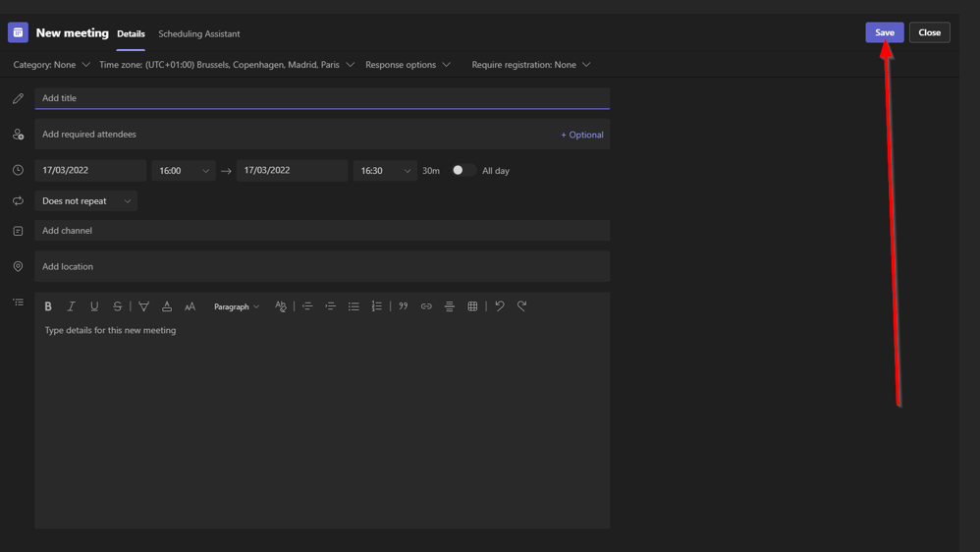
Task: Apply strikethrough formatting
Action: 118,306
